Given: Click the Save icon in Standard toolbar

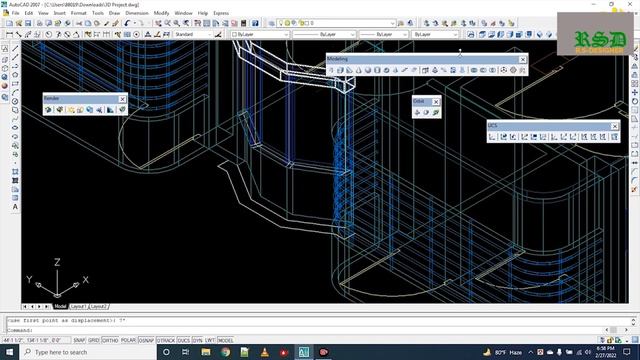Looking at the screenshot, I should 27,23.
